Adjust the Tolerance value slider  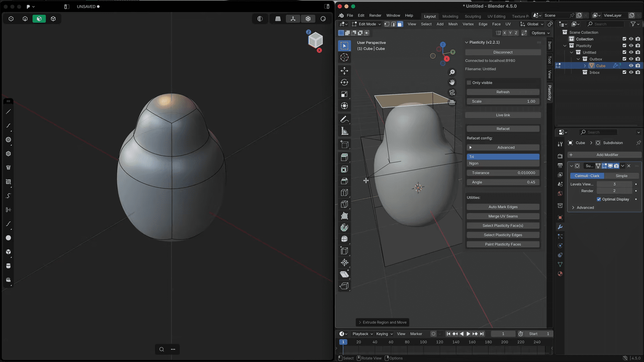[x=503, y=173]
